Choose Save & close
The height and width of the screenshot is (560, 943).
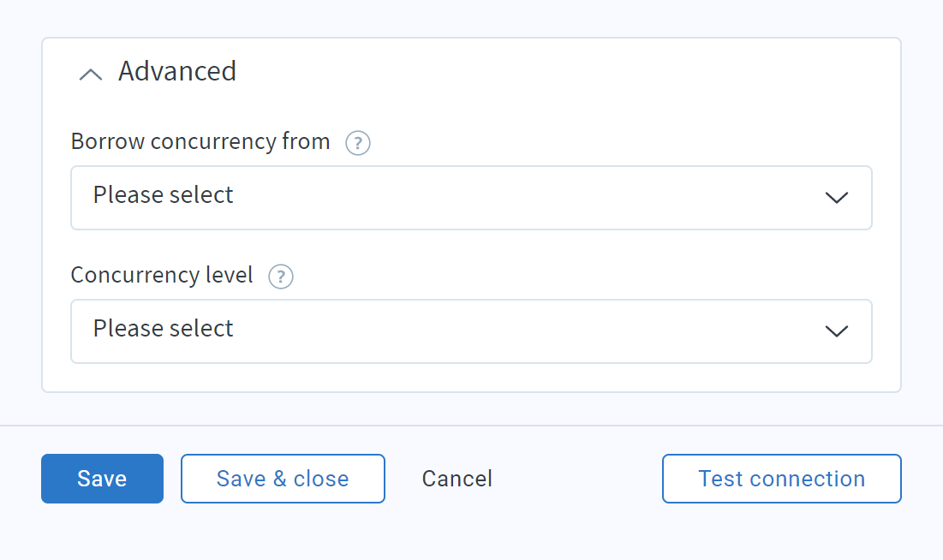point(283,479)
